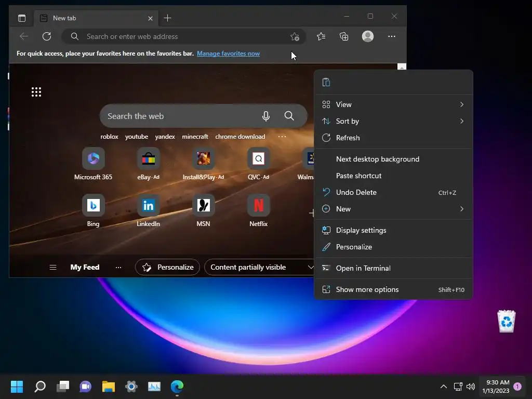Open Edge Settings and more menu

[x=392, y=36]
